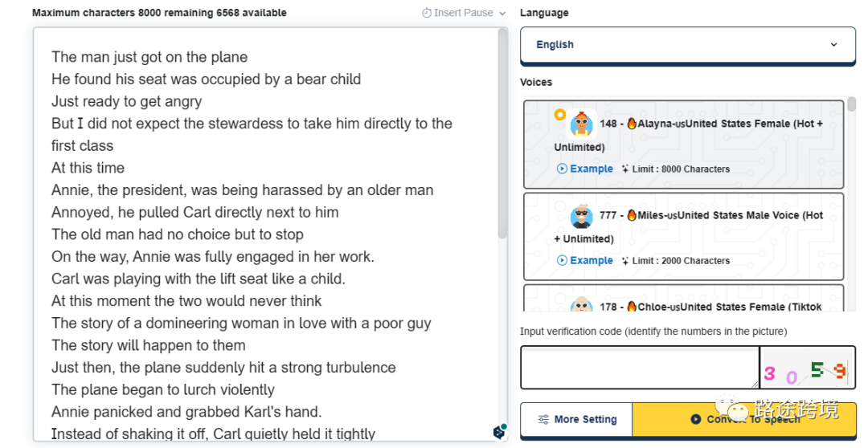Click the Alayna voice avatar icon
Screen dimensions: 868x448
[582, 124]
